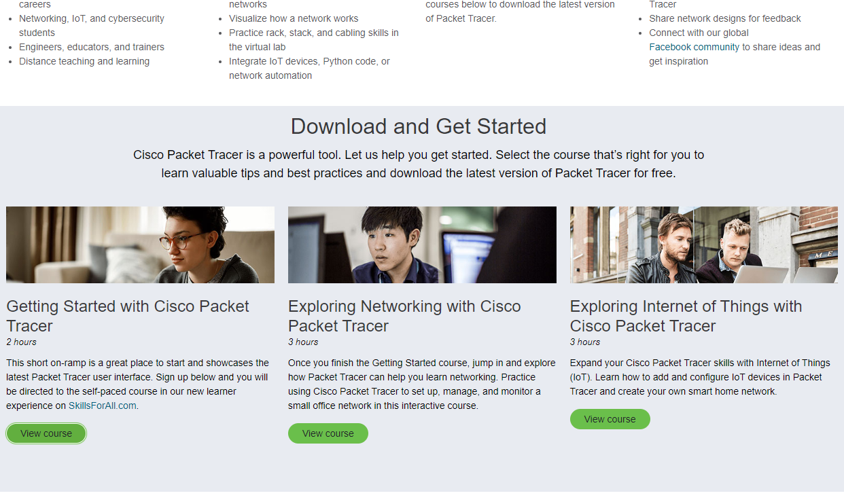
Task: Open Exploring Networking with Cisco Packet Tracer title
Action: [404, 316]
